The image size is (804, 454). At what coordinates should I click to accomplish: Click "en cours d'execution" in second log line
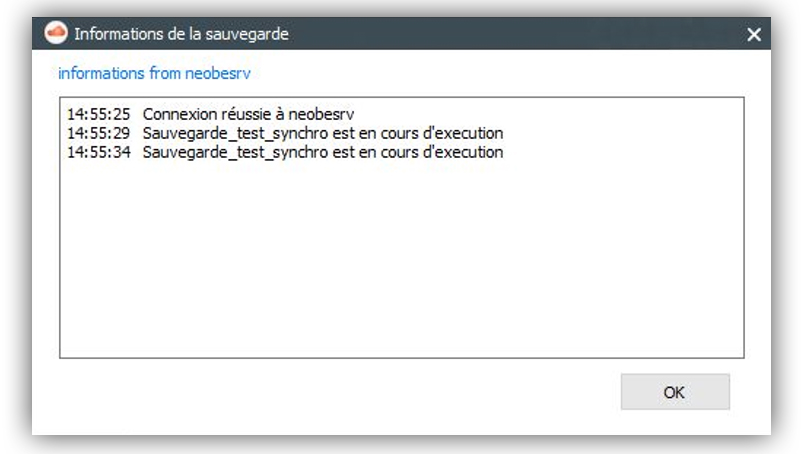click(x=431, y=133)
